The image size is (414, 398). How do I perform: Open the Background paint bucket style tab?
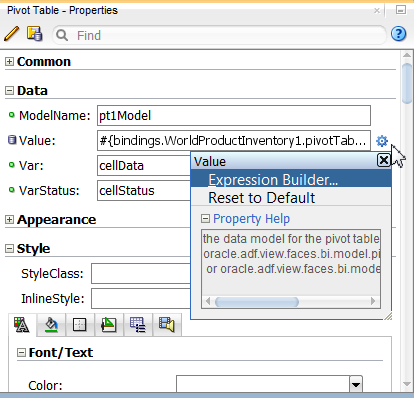pyautogui.click(x=51, y=324)
